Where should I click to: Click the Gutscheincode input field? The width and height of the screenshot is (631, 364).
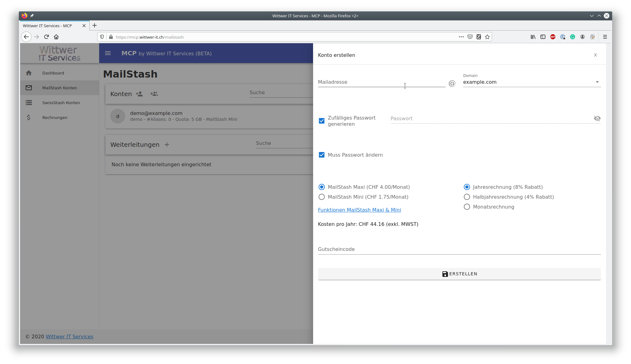pyautogui.click(x=459, y=249)
